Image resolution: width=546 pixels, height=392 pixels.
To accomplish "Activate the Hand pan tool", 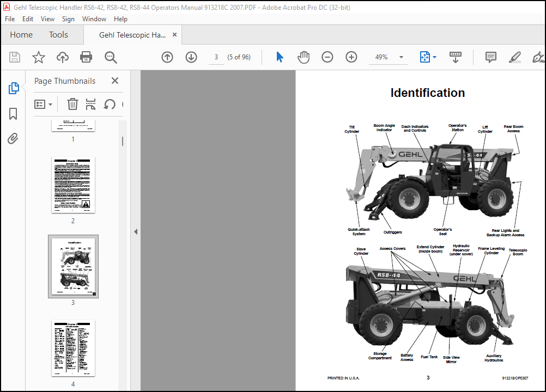I will coord(304,57).
